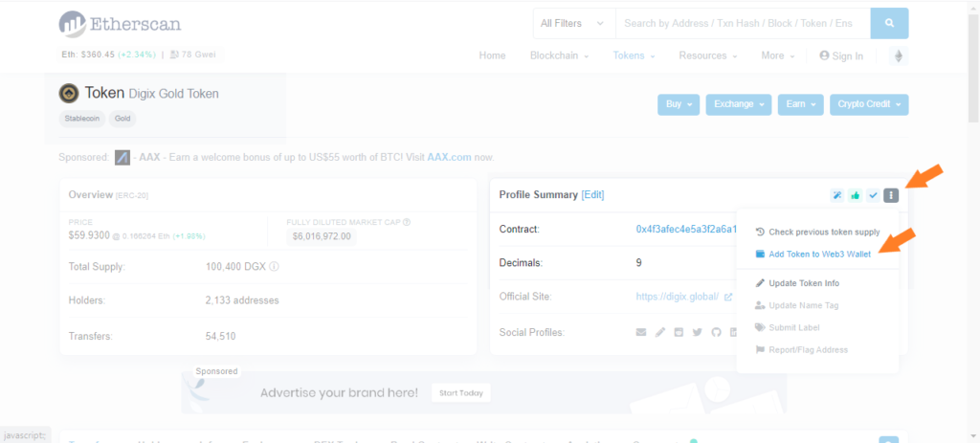Click the Sign In link
Viewport: 980px width, 443px height.
(841, 56)
